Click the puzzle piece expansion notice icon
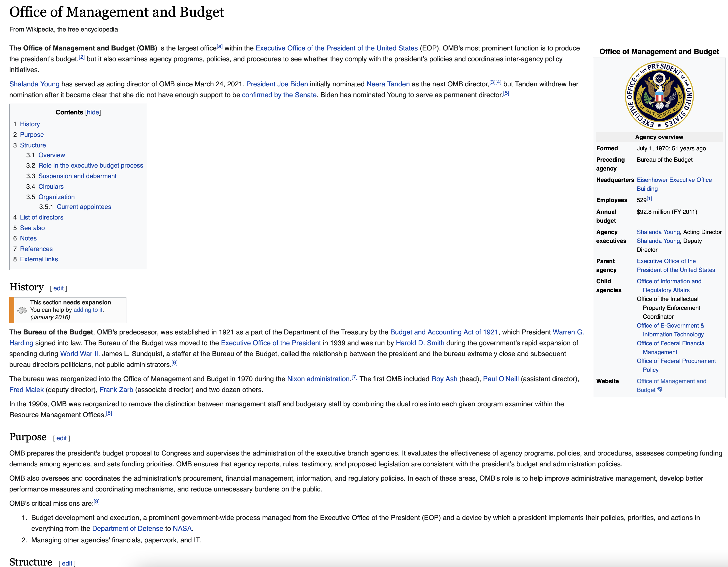Screen dimensions: 728x567 coord(22,310)
